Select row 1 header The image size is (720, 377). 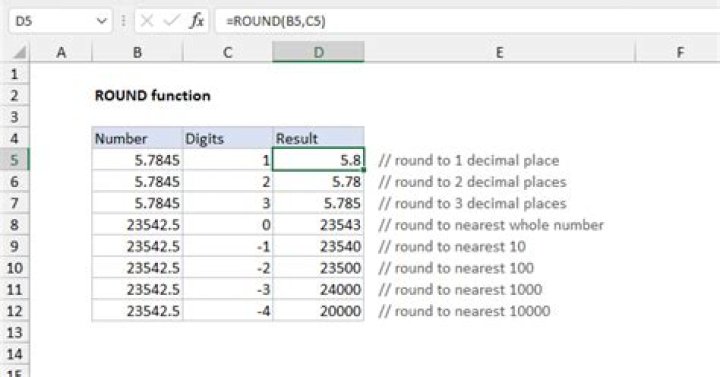[15, 74]
